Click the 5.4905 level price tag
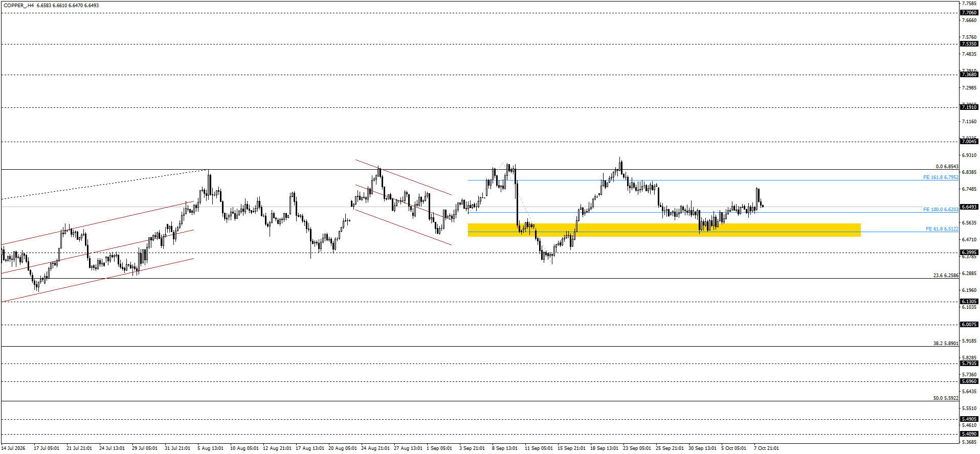The height and width of the screenshot is (454, 980). click(969, 419)
